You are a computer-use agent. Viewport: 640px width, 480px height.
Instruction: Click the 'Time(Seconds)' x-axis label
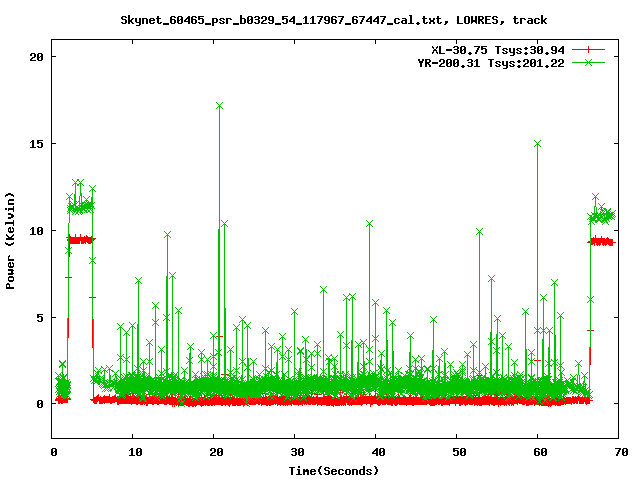point(333,471)
